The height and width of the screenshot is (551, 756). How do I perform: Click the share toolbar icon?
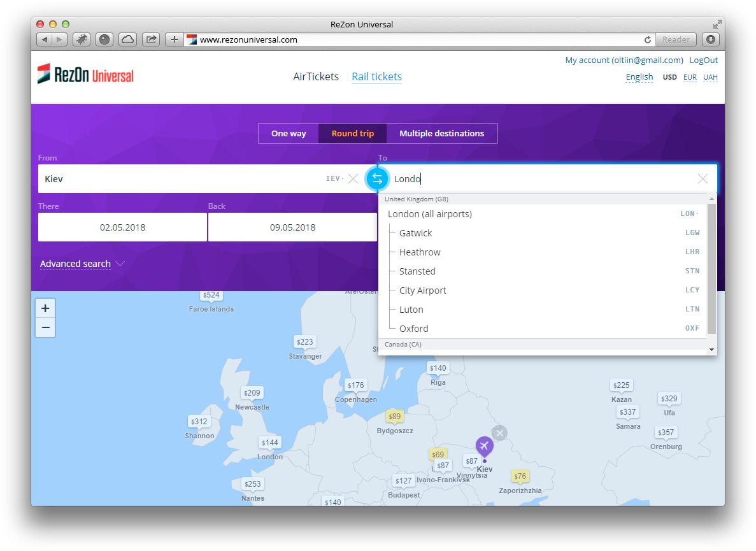click(151, 39)
